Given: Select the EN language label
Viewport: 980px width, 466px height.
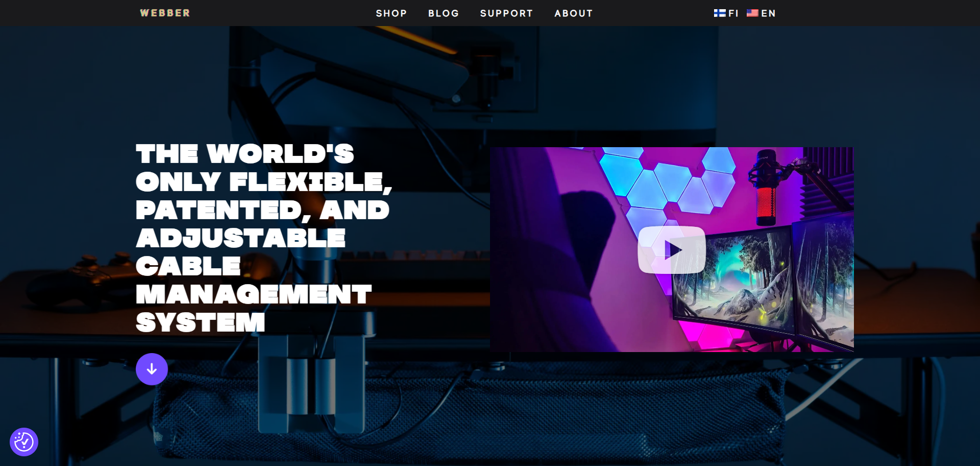Looking at the screenshot, I should (768, 14).
